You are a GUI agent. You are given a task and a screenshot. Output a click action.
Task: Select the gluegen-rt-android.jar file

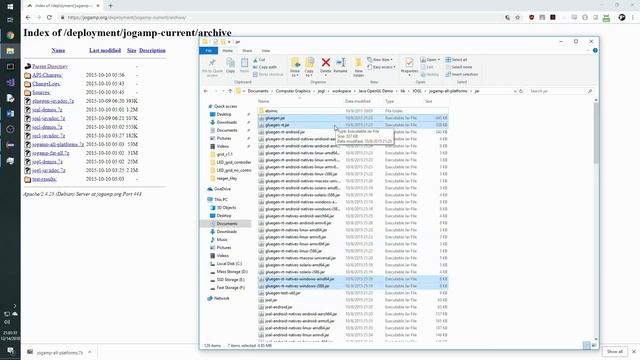353,132
